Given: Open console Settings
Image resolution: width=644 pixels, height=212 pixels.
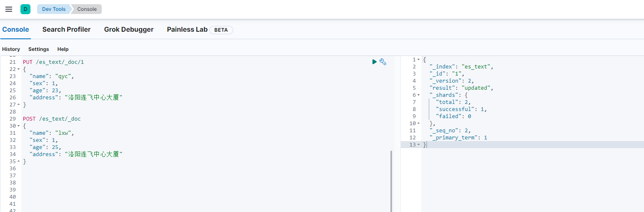Looking at the screenshot, I should click(x=38, y=49).
